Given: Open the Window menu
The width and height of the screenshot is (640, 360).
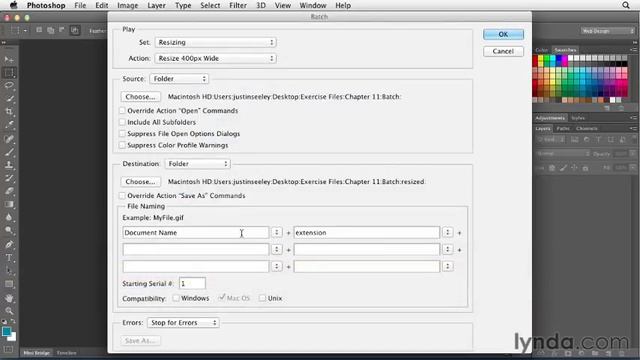Looking at the screenshot, I should [313, 5].
